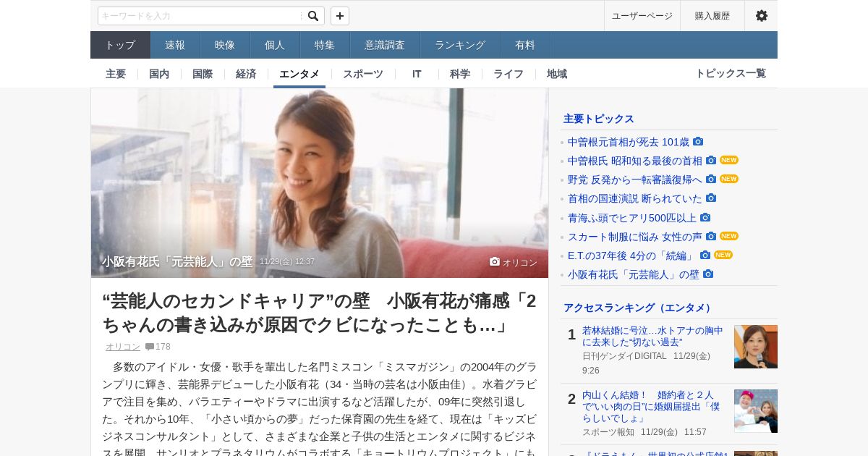Focus the keyword search input field

(200, 16)
